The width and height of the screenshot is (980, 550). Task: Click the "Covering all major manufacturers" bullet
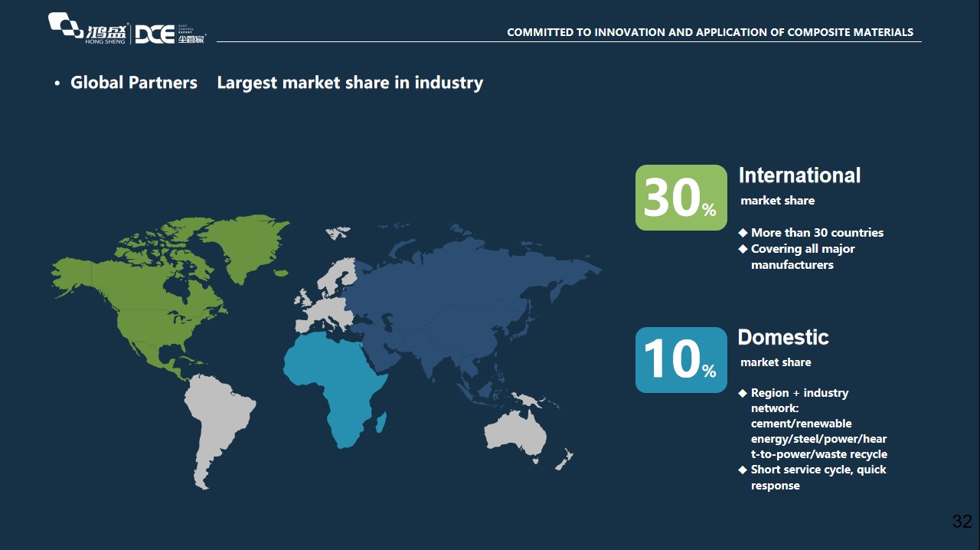click(802, 257)
